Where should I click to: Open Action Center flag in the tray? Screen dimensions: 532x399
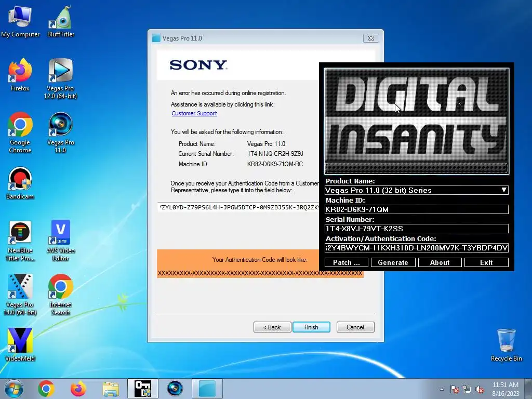tap(455, 390)
